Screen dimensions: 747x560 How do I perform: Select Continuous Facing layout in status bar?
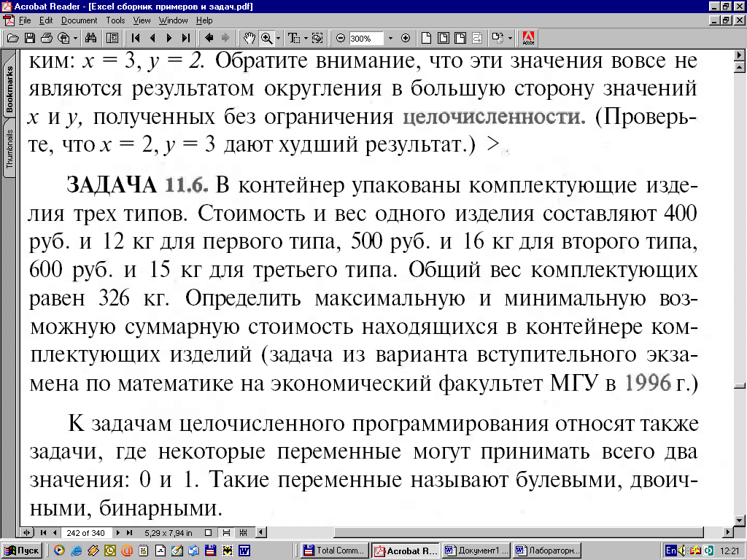click(x=244, y=532)
